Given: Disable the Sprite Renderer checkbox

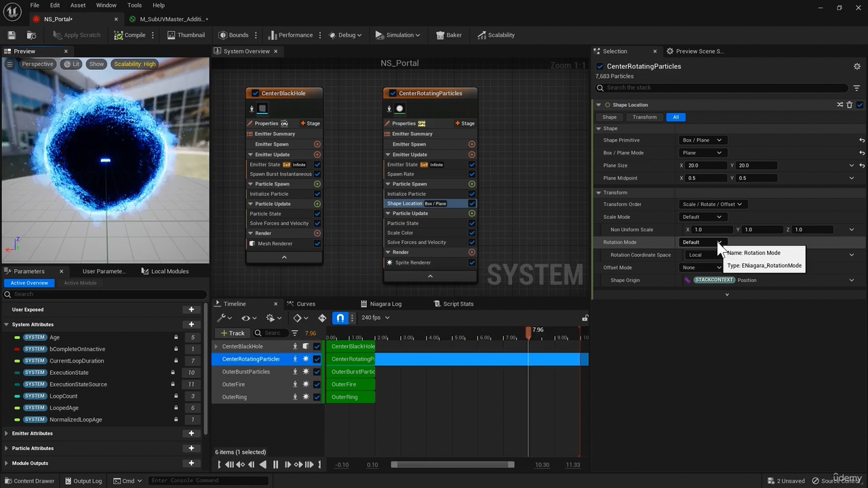Looking at the screenshot, I should click(471, 262).
